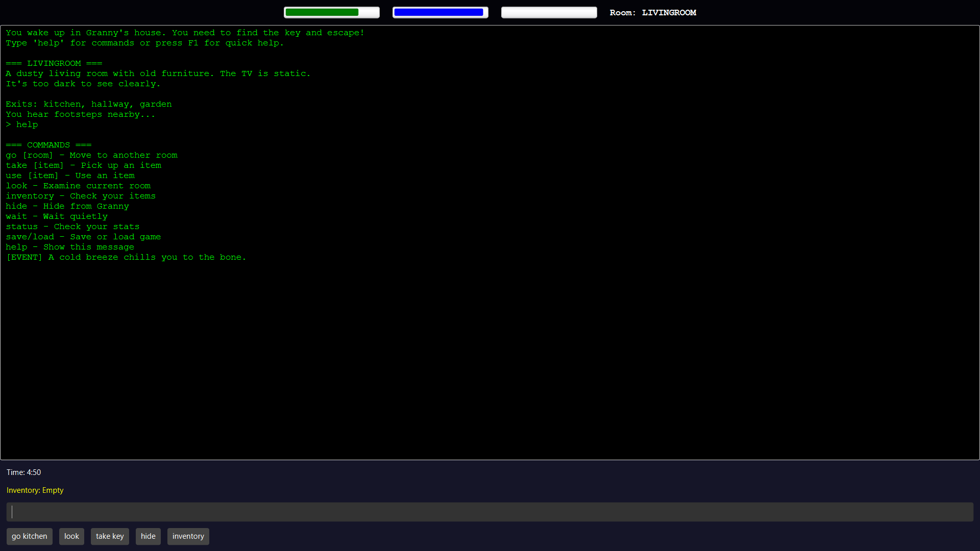The height and width of the screenshot is (551, 980).
Task: Click the 'save/load - Save or load game' line
Action: click(x=83, y=237)
